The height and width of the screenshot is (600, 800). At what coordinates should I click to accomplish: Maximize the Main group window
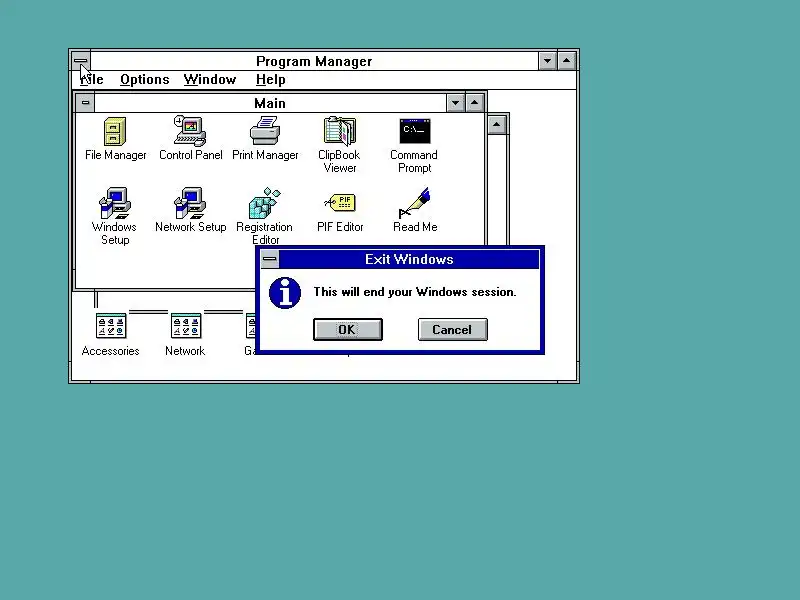(x=474, y=103)
